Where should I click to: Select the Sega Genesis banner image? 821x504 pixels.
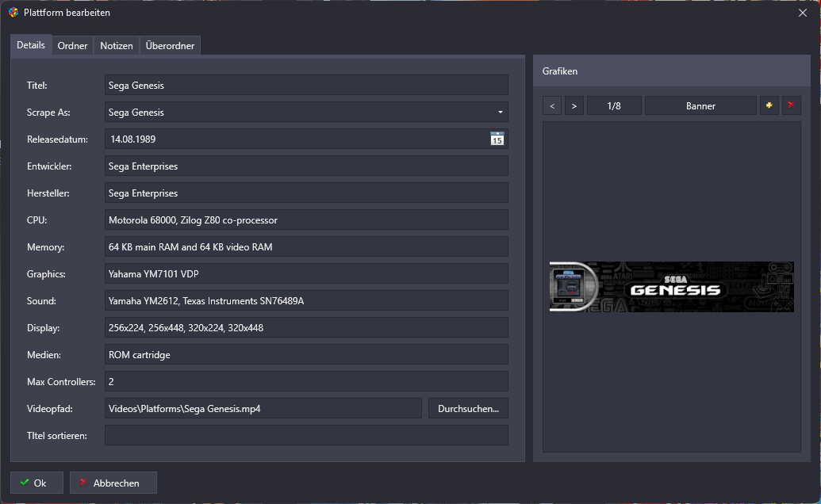coord(672,287)
